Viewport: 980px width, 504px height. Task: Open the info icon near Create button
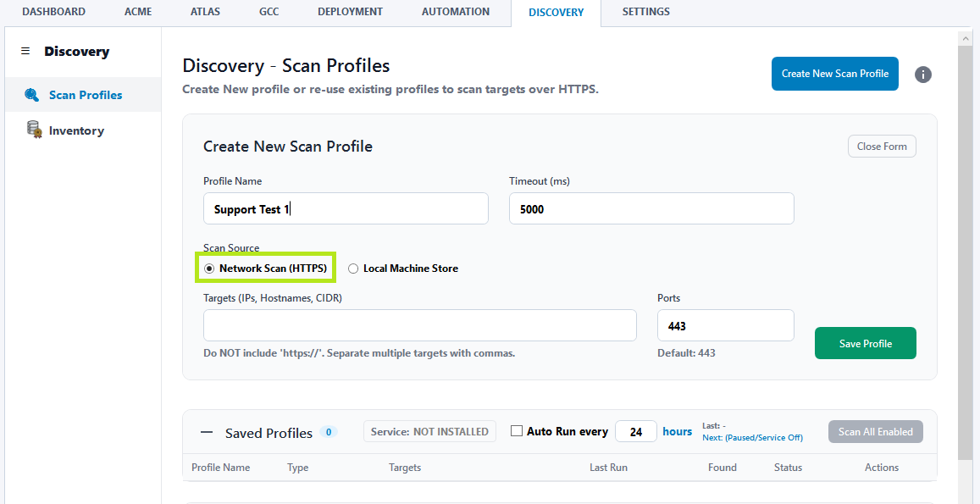[x=923, y=75]
